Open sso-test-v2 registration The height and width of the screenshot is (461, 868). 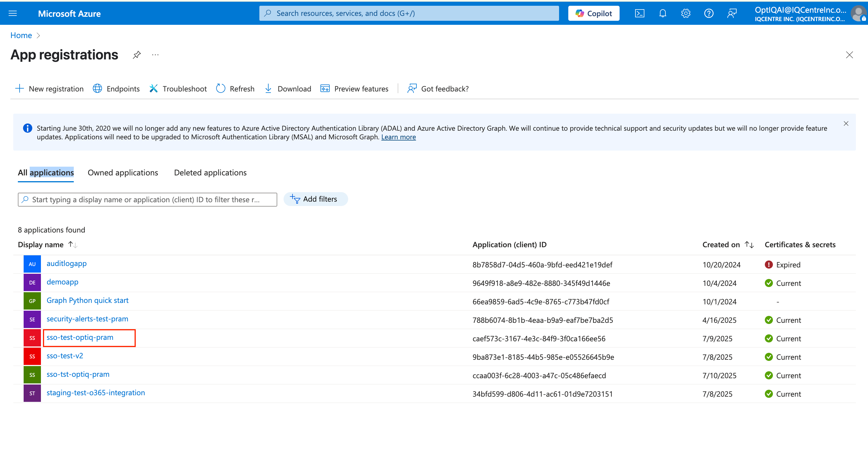point(65,356)
